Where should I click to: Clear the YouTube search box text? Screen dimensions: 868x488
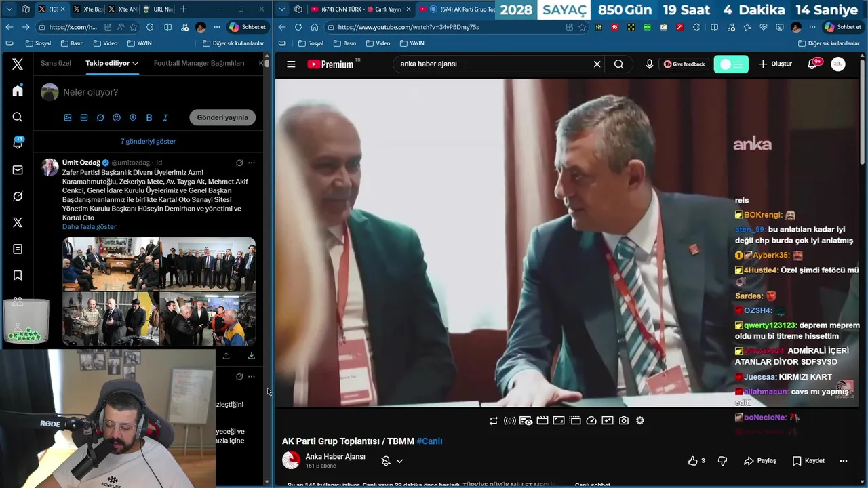(597, 64)
